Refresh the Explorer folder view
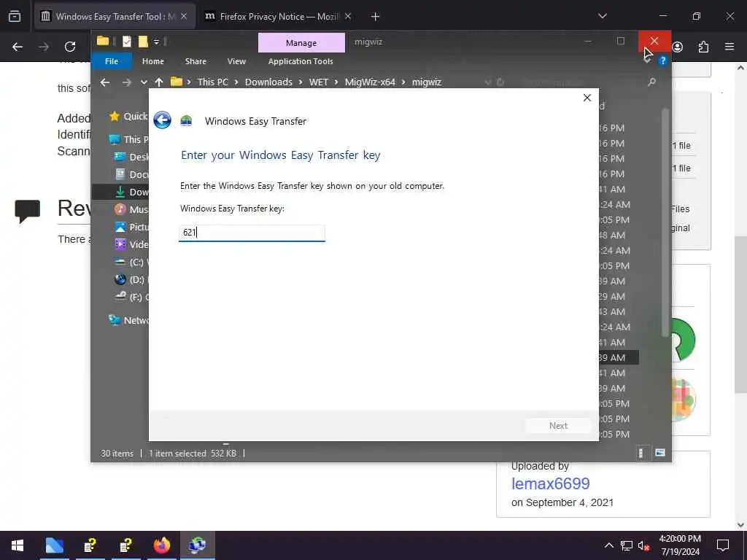 coord(500,82)
